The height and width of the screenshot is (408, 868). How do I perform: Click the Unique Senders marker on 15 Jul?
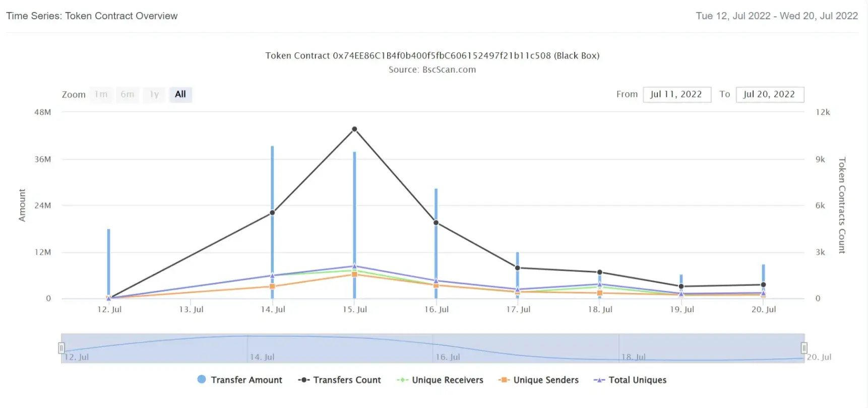click(354, 275)
